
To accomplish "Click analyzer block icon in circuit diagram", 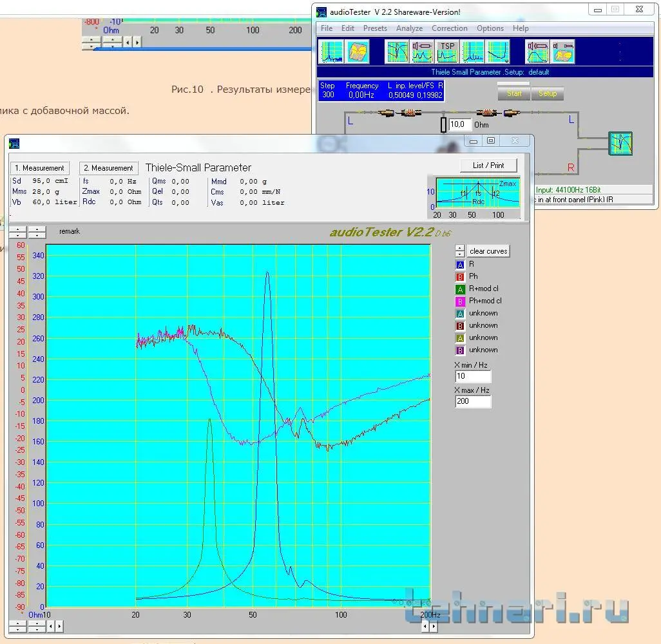I will point(621,144).
